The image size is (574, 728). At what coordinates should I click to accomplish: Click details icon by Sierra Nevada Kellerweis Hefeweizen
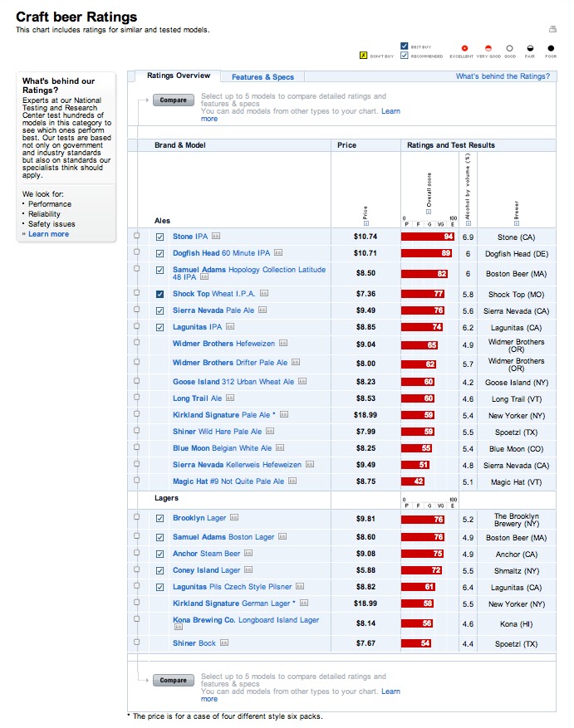[310, 464]
